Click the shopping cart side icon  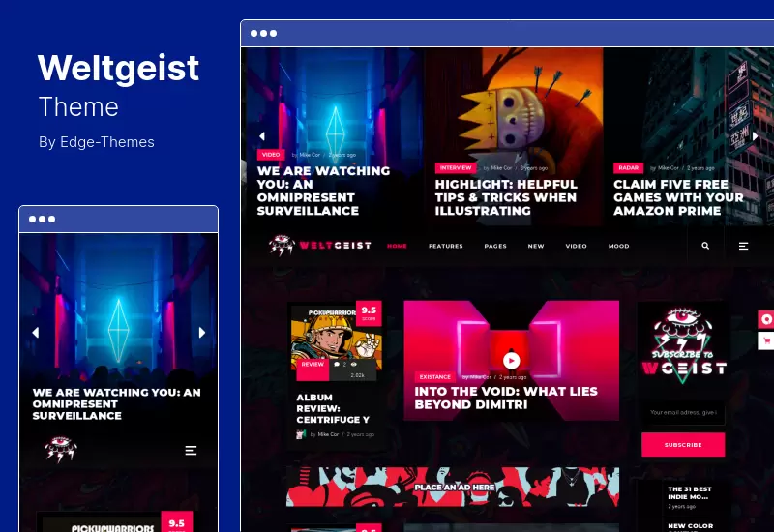pyautogui.click(x=766, y=340)
